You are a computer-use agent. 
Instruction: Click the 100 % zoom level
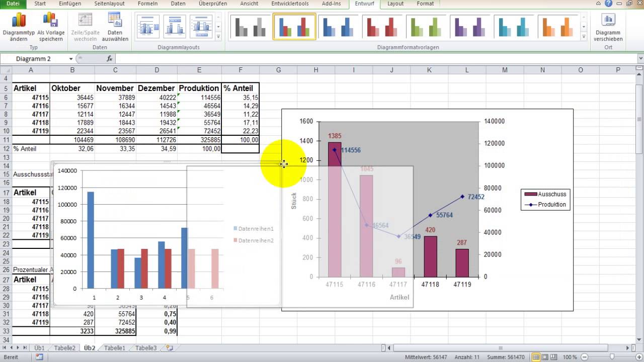(x=570, y=357)
